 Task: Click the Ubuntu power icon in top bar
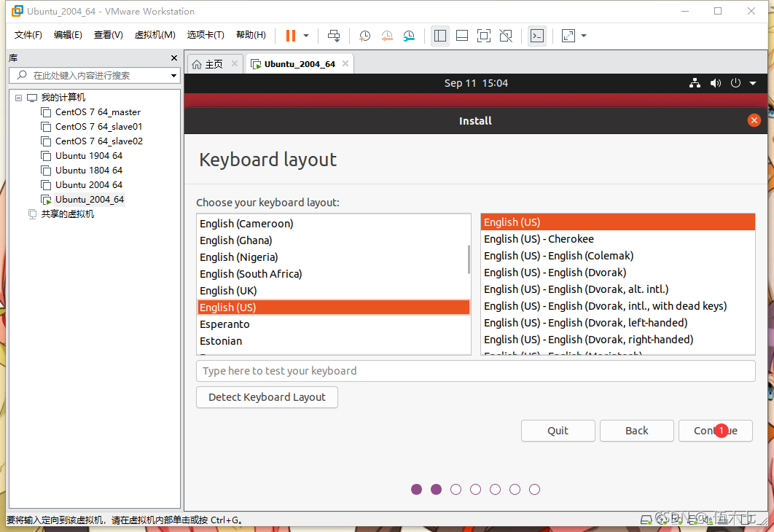(x=735, y=83)
